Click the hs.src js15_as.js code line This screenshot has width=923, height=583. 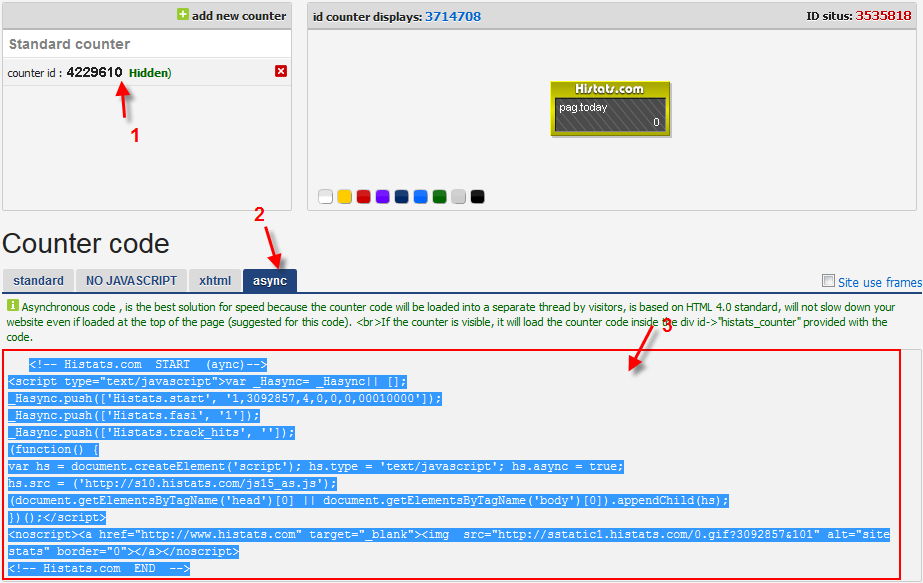pyautogui.click(x=172, y=483)
